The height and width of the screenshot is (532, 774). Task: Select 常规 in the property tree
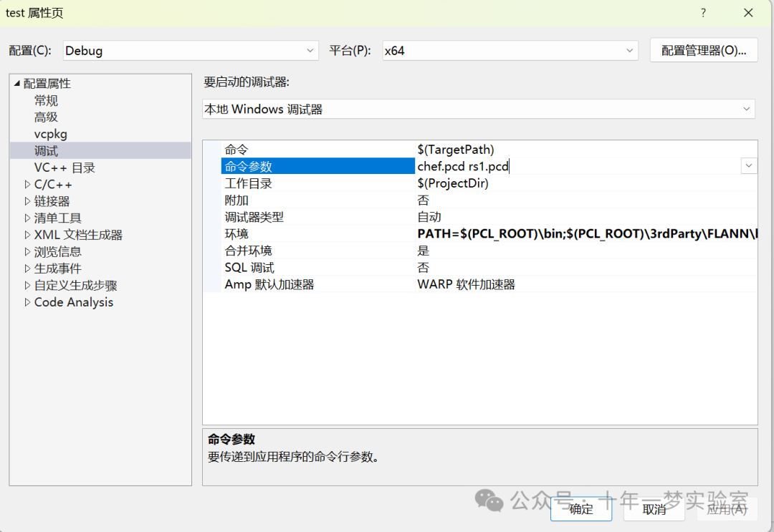[46, 100]
